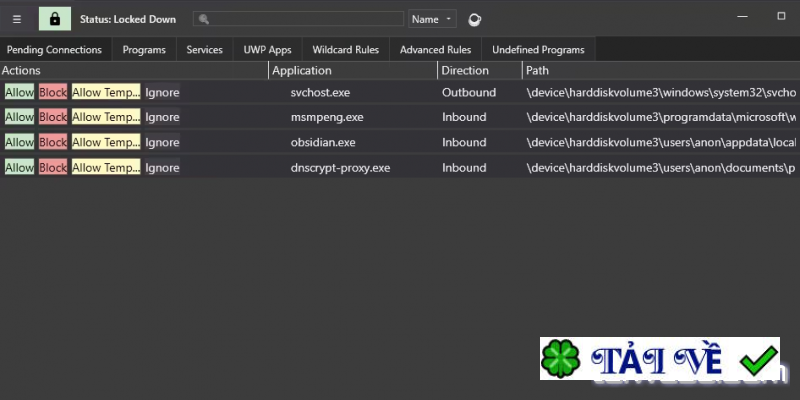Sort by the Actions column header
Screen dimensions: 800x400
pyautogui.click(x=134, y=70)
